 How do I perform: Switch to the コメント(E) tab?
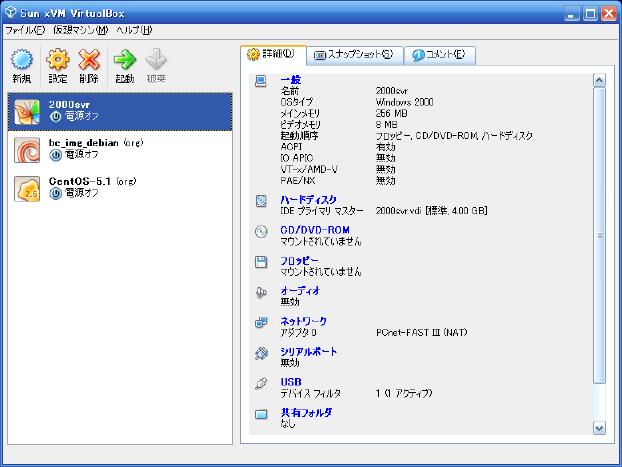pos(440,55)
